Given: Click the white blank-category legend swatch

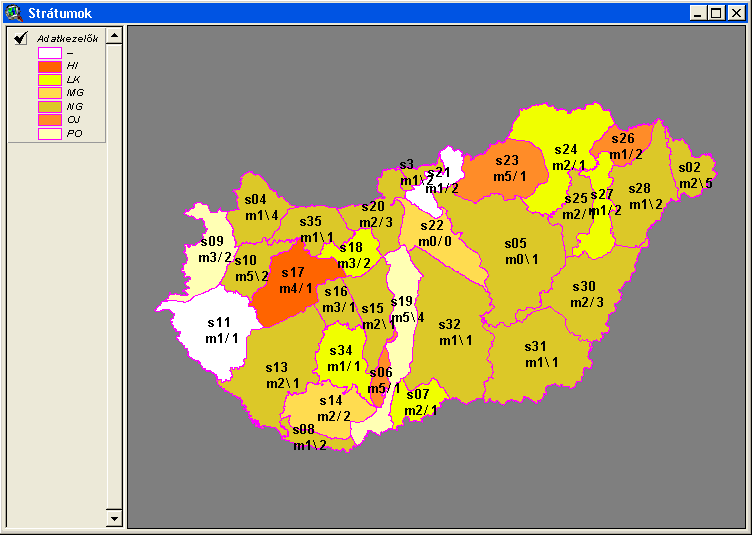Looking at the screenshot, I should click(50, 52).
